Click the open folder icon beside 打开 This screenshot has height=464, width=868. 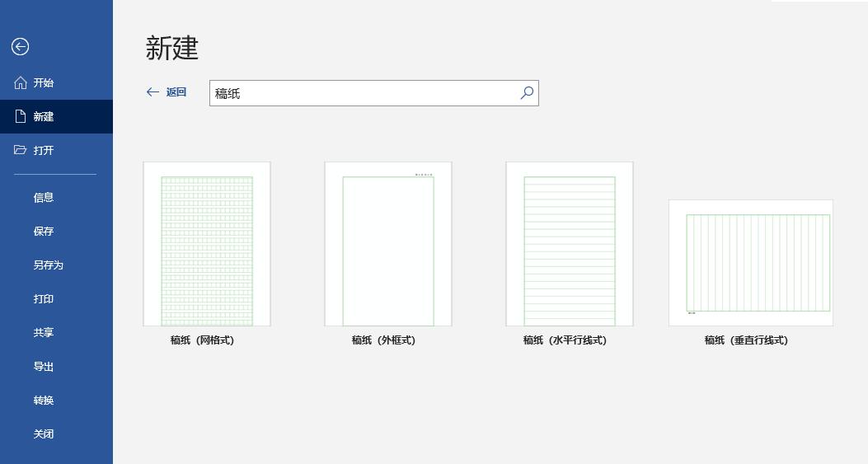point(21,150)
